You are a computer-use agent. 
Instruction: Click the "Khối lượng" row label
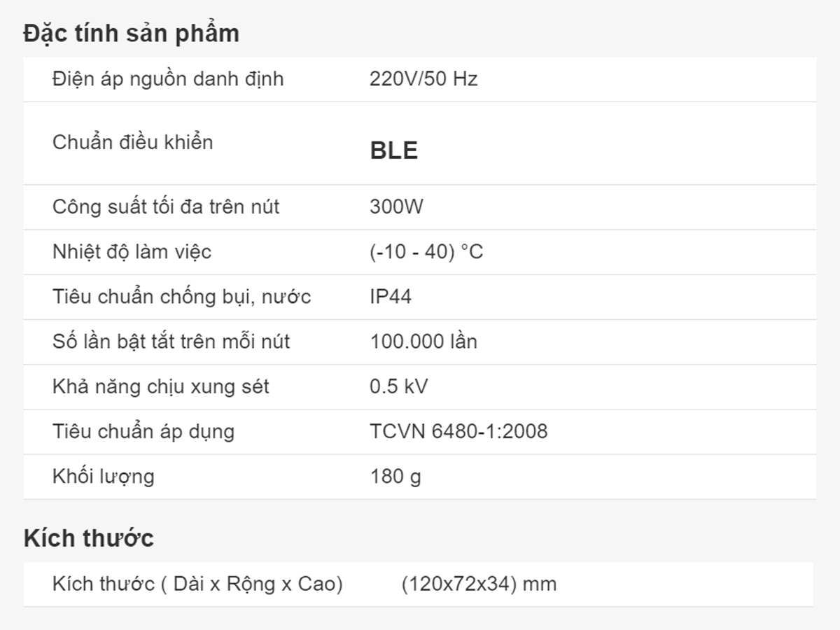click(x=103, y=477)
